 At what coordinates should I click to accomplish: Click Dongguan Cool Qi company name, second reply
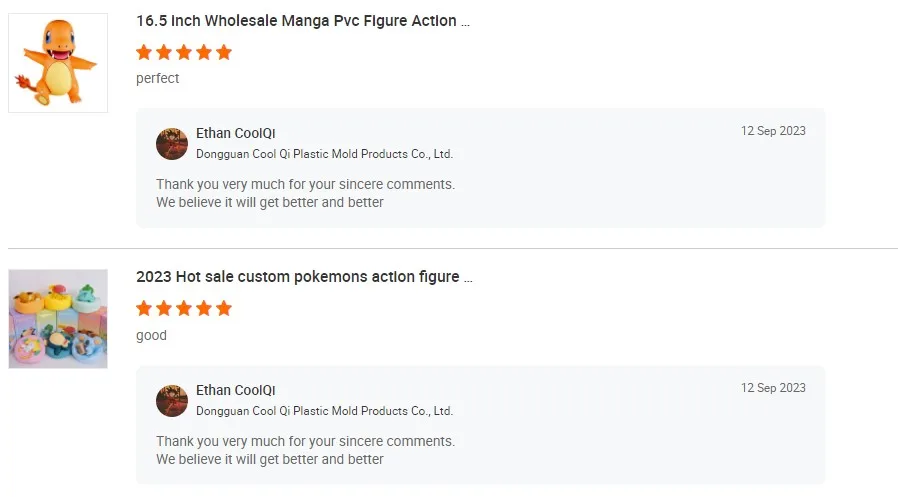[324, 411]
